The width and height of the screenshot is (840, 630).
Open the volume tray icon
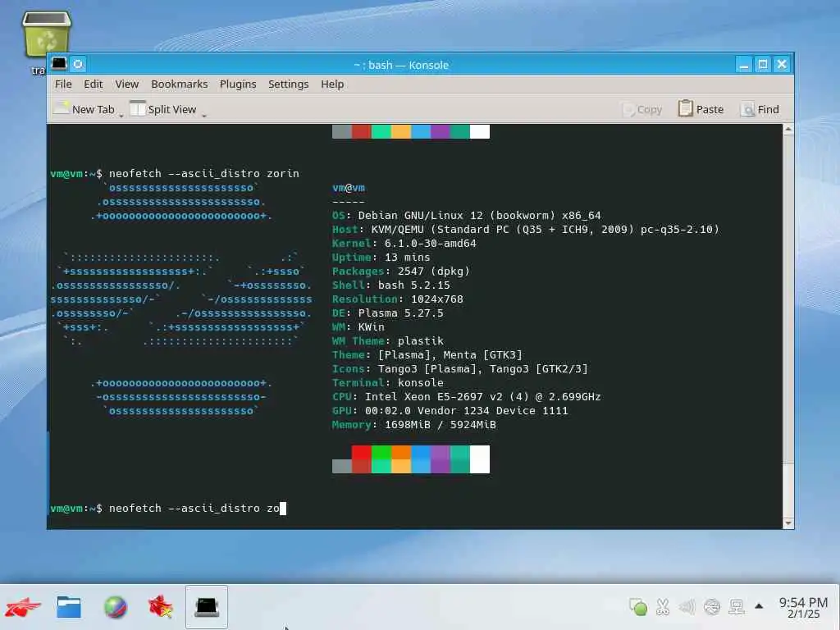coord(687,607)
